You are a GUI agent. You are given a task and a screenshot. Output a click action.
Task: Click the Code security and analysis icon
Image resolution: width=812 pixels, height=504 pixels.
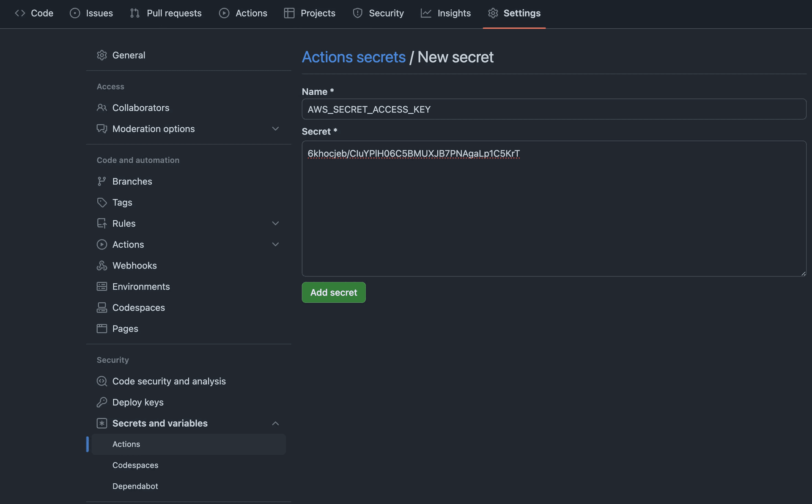tap(101, 381)
